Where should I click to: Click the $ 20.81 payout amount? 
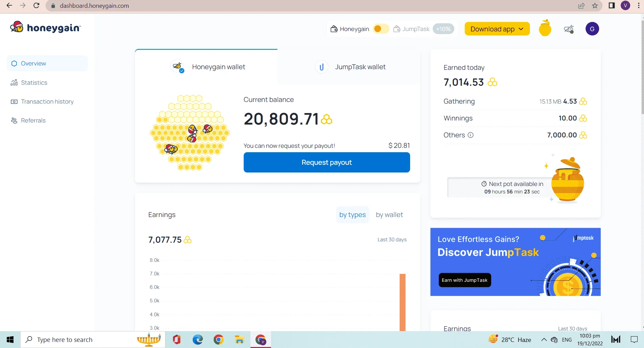point(399,145)
